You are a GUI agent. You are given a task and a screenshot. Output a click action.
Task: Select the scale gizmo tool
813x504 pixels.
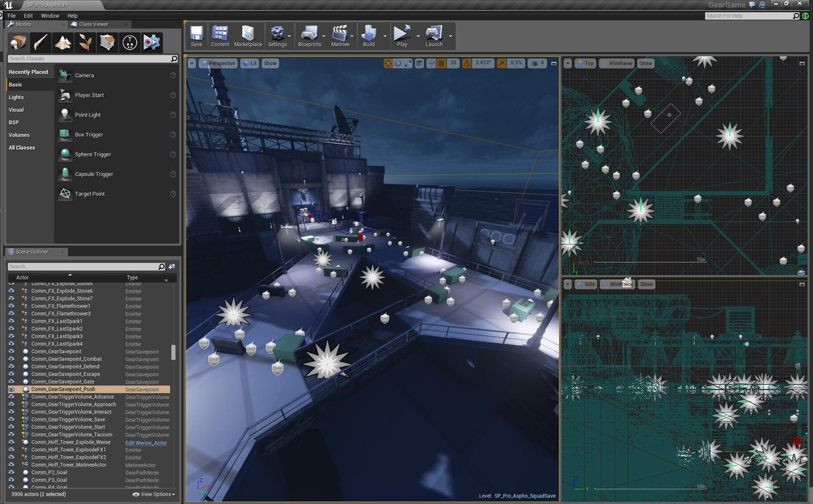[x=409, y=63]
